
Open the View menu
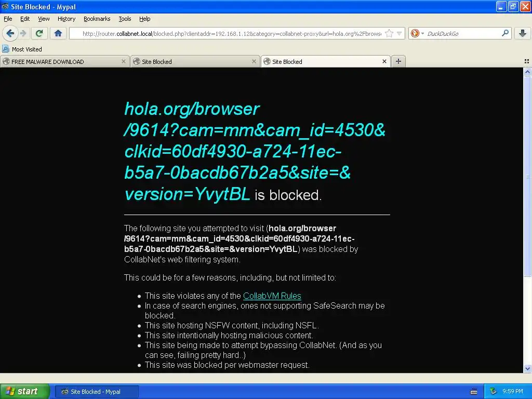coord(44,19)
